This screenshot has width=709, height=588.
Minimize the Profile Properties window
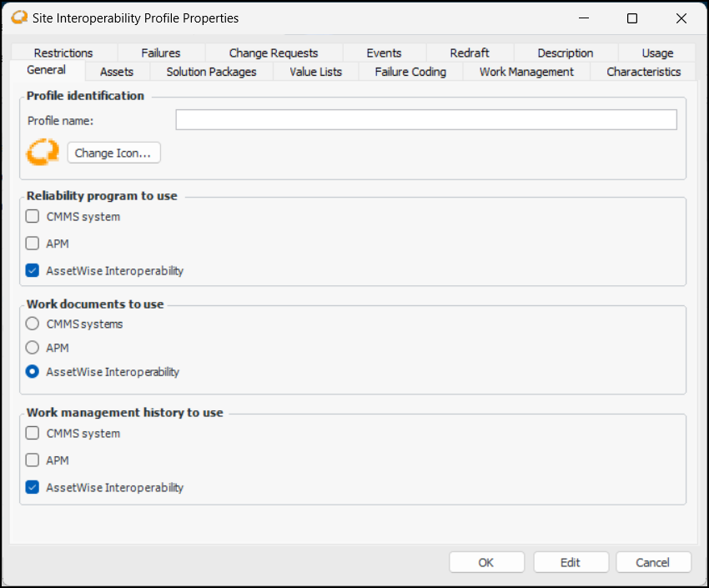tap(584, 18)
